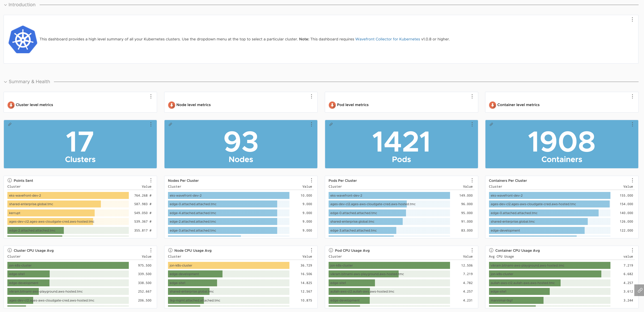
Task: Open Pod CPU Usage Avg options menu
Action: pos(472,250)
